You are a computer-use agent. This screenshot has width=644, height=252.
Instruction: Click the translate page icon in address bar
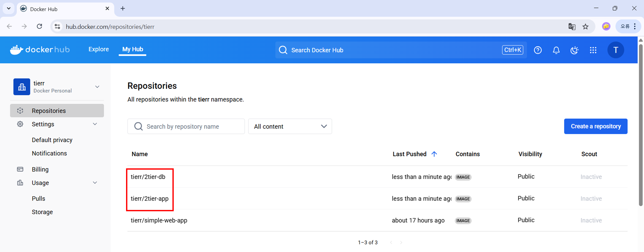[572, 26]
